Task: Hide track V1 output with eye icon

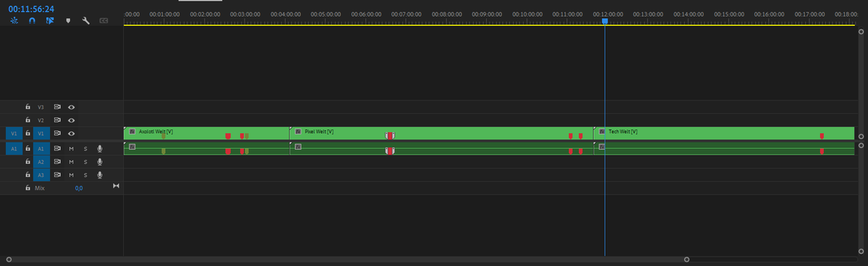Action: point(72,134)
